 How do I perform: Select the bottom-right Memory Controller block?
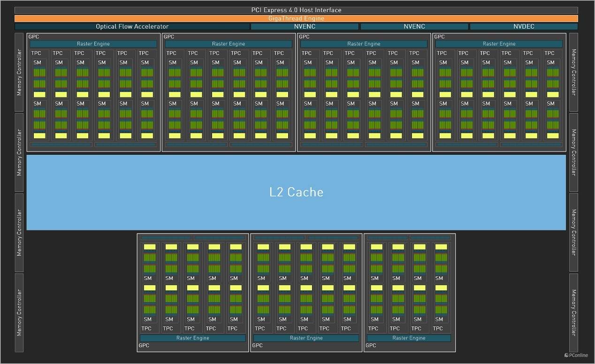coord(573,312)
